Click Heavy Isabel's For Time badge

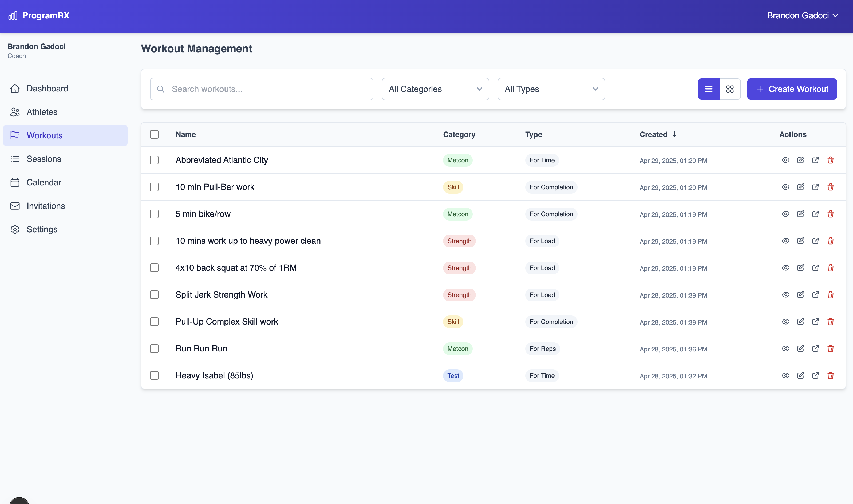point(542,376)
